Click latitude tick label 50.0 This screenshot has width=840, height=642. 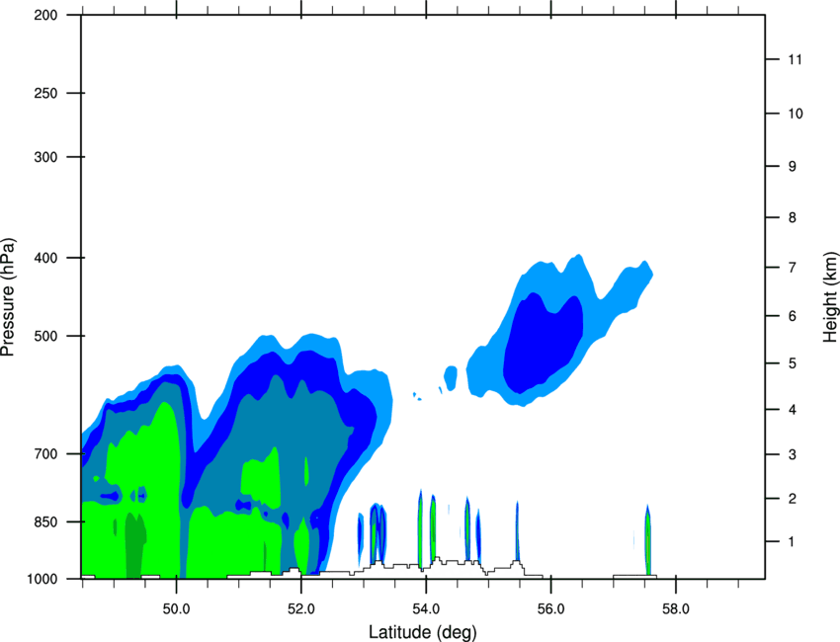point(177,609)
